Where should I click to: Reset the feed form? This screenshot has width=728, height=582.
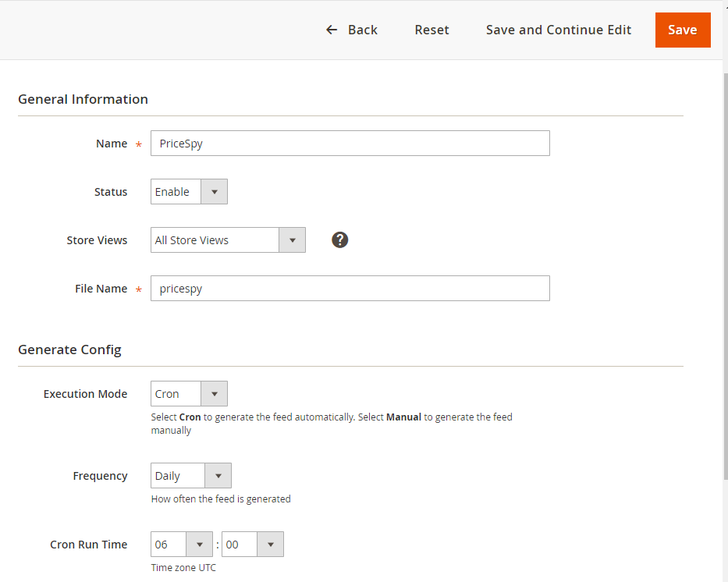pyautogui.click(x=431, y=30)
